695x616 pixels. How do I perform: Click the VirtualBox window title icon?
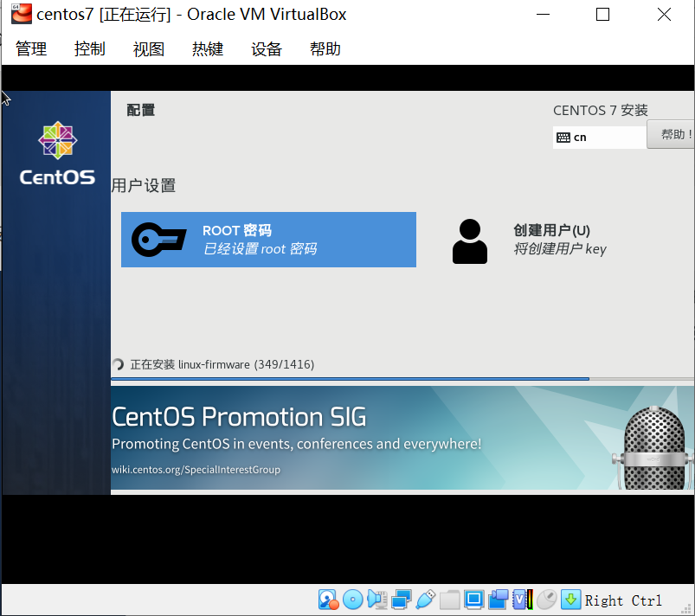click(22, 13)
